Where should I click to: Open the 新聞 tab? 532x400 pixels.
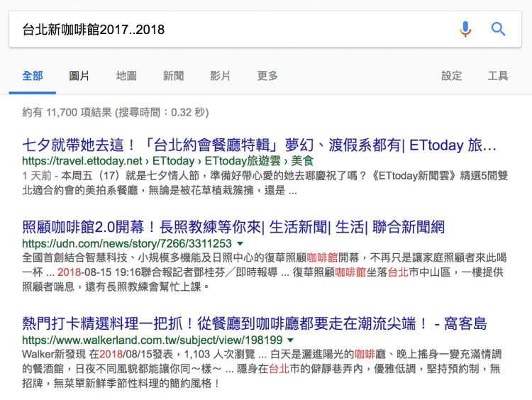[x=173, y=76]
